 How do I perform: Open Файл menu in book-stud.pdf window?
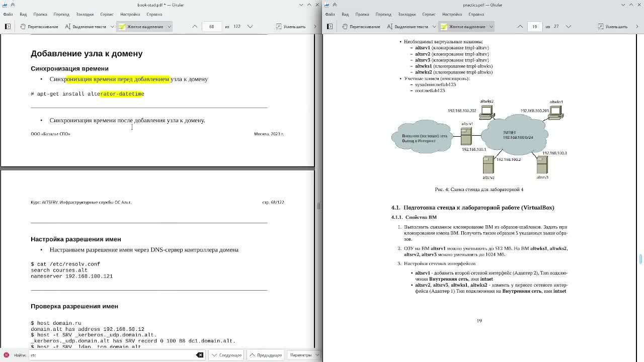pos(8,14)
